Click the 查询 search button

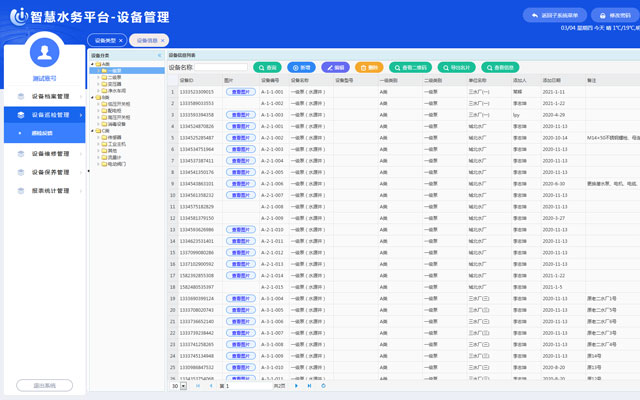(x=267, y=67)
